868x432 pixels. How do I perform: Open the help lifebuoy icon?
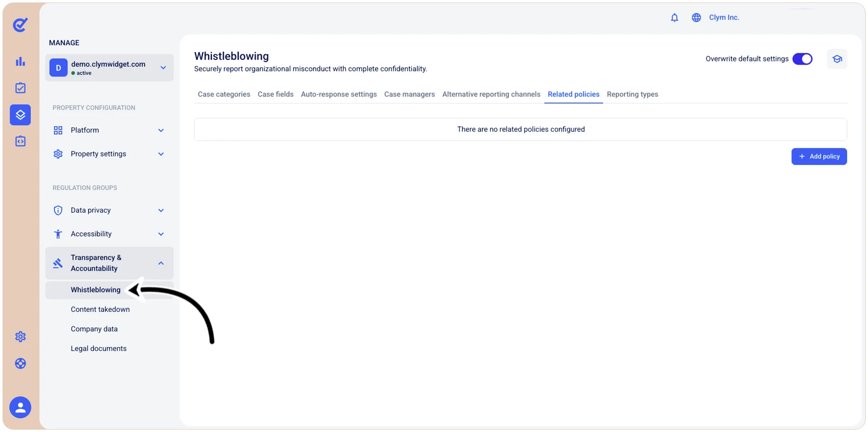20,363
